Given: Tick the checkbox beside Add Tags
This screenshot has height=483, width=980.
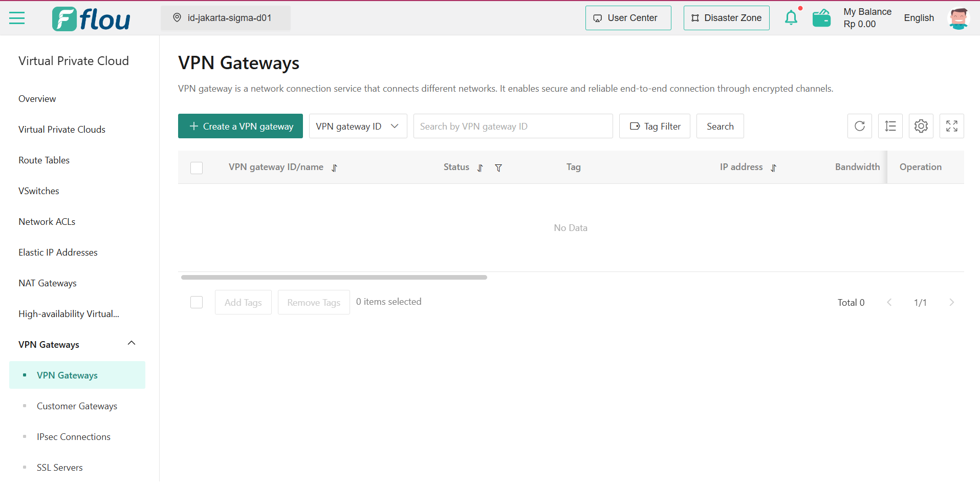Looking at the screenshot, I should (197, 302).
